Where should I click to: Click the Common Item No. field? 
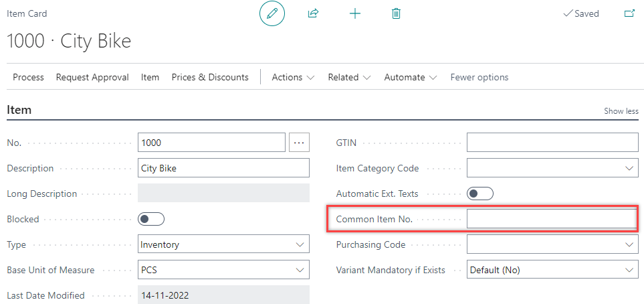552,219
